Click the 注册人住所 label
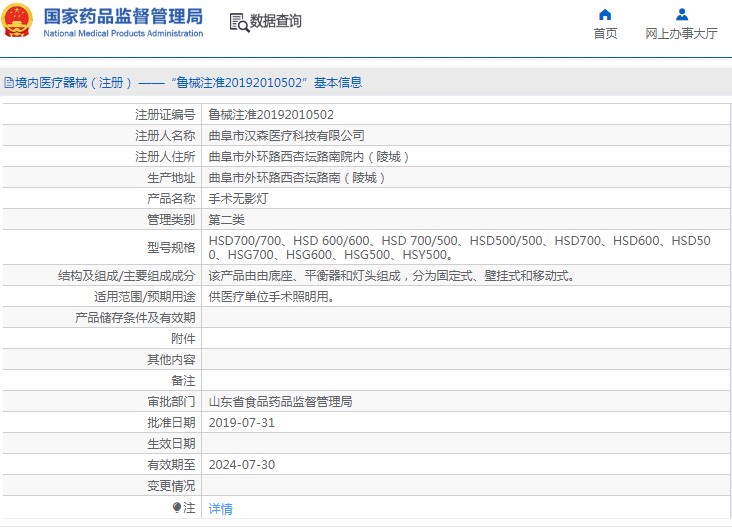This screenshot has height=527, width=732. (165, 157)
